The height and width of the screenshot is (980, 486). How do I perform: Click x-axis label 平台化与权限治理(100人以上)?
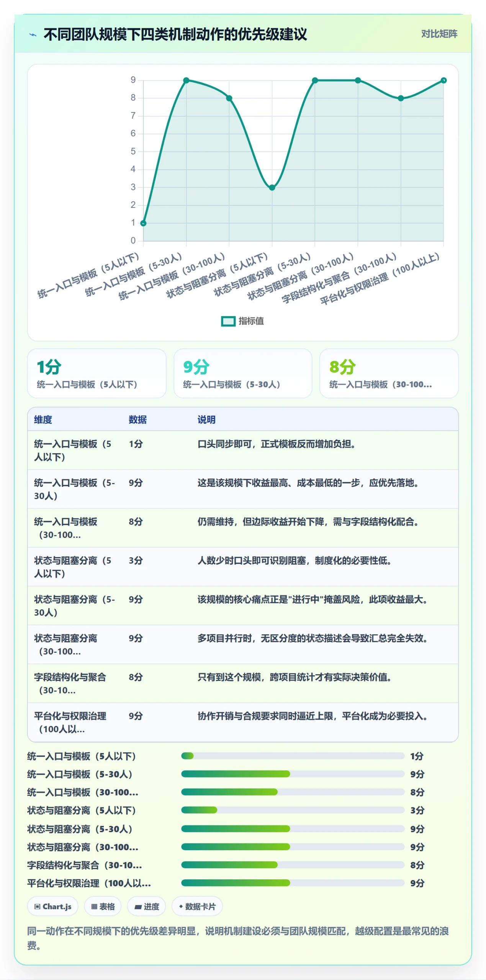pos(380,279)
